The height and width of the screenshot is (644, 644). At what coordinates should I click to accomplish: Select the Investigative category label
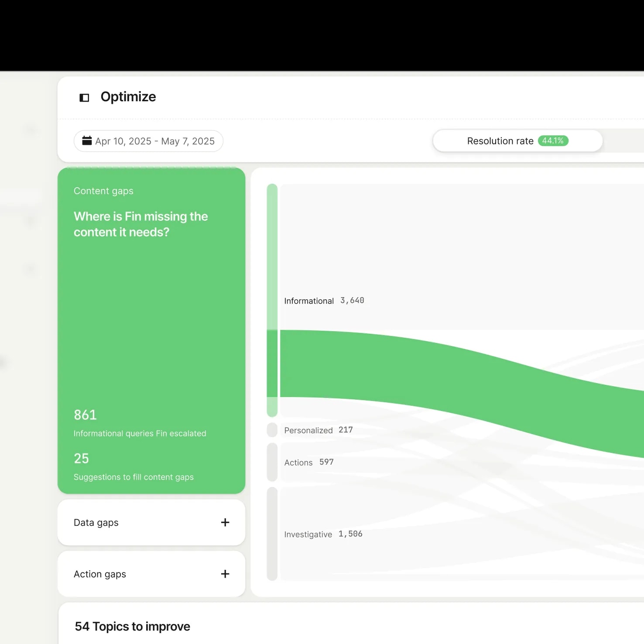pos(308,534)
